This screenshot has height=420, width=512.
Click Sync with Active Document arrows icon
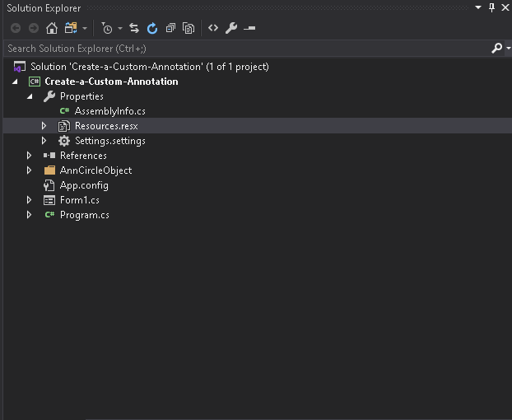coord(134,28)
